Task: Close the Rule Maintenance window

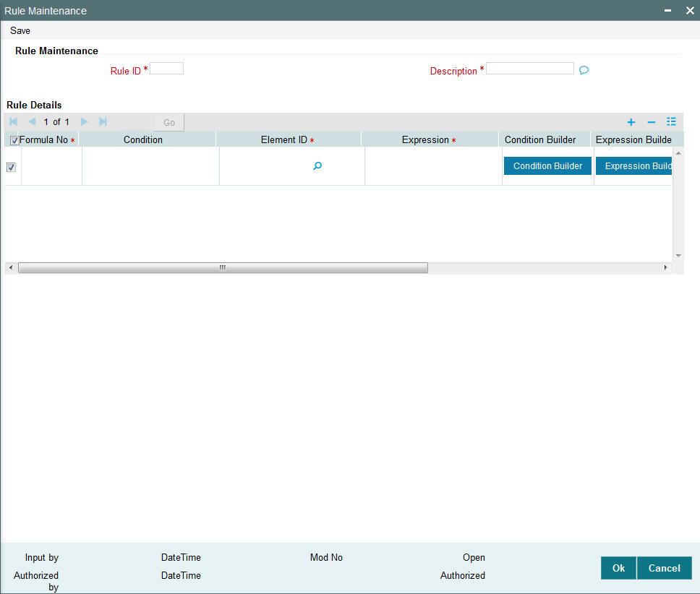Action: 690,10
